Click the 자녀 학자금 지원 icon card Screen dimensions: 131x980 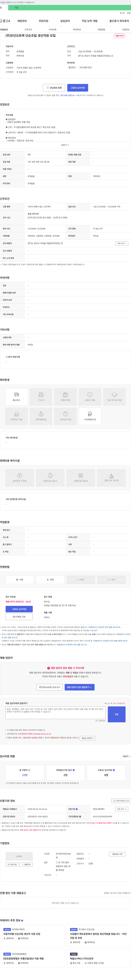coord(114,396)
